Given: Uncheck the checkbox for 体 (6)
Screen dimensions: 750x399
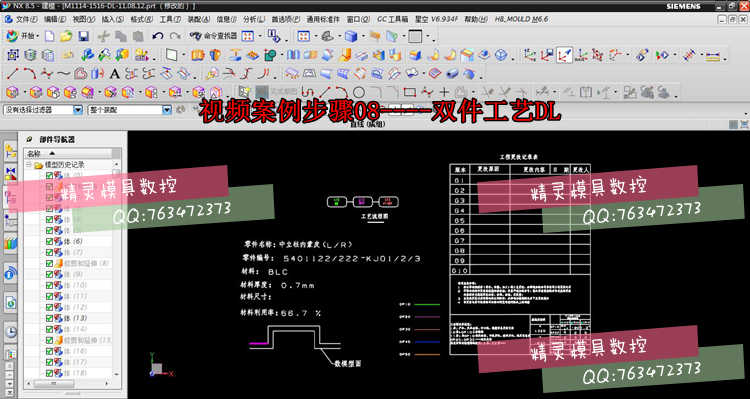Looking at the screenshot, I should (x=49, y=242).
